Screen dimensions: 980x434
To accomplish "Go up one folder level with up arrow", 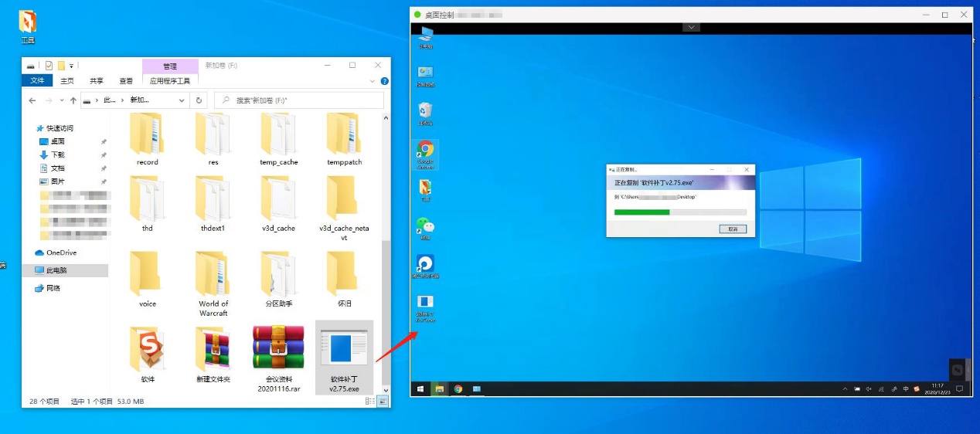I will tap(73, 100).
